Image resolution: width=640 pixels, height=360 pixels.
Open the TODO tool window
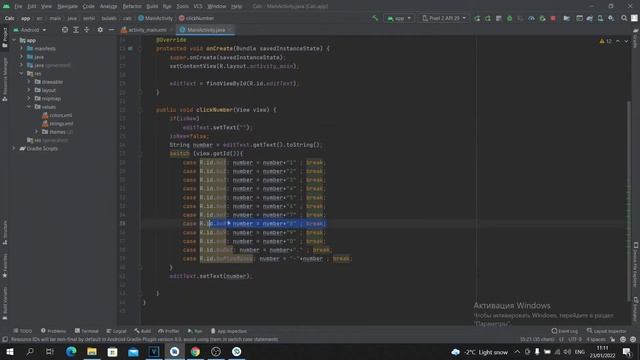[x=23, y=331]
